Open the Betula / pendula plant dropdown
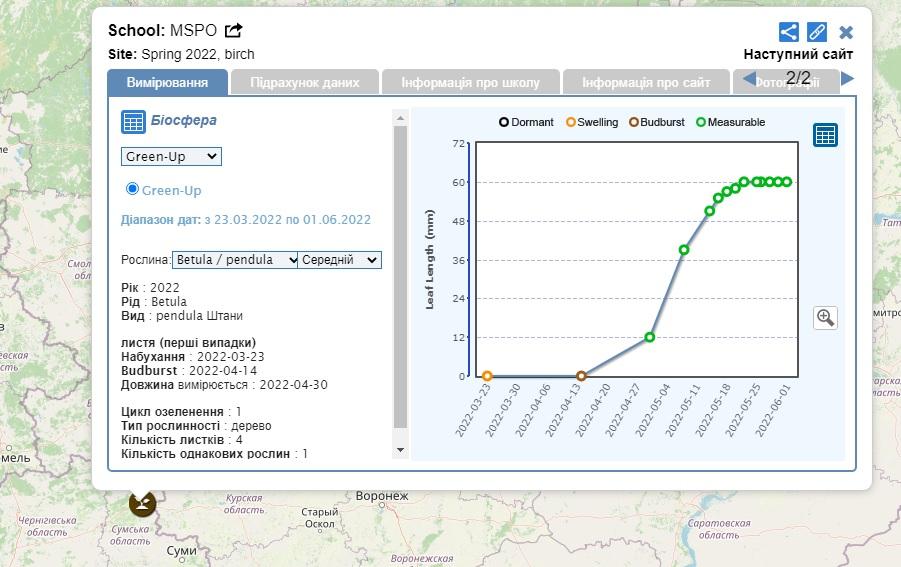The image size is (901, 567). click(x=235, y=260)
